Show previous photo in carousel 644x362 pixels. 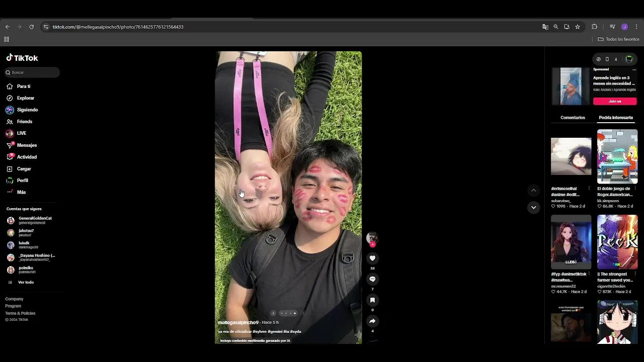pyautogui.click(x=273, y=313)
